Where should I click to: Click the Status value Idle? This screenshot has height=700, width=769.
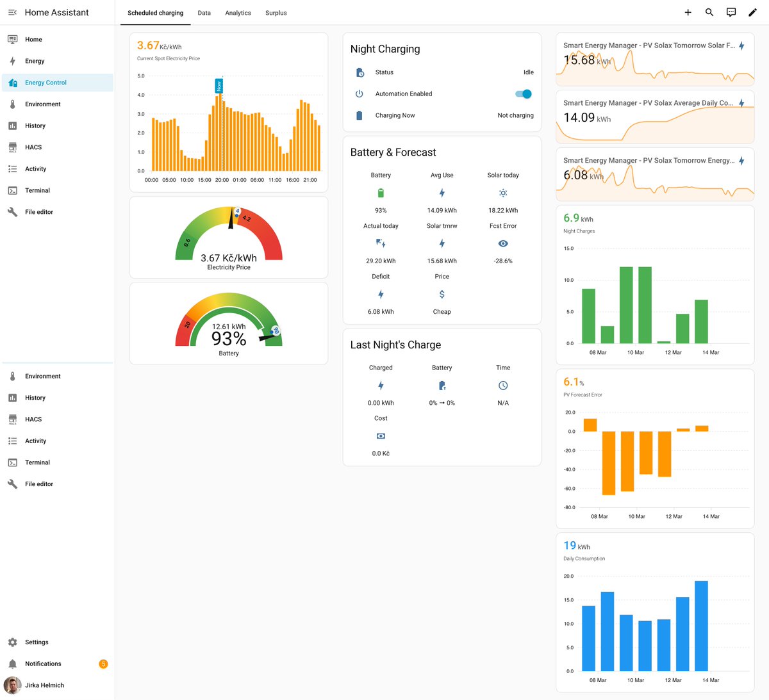click(529, 72)
